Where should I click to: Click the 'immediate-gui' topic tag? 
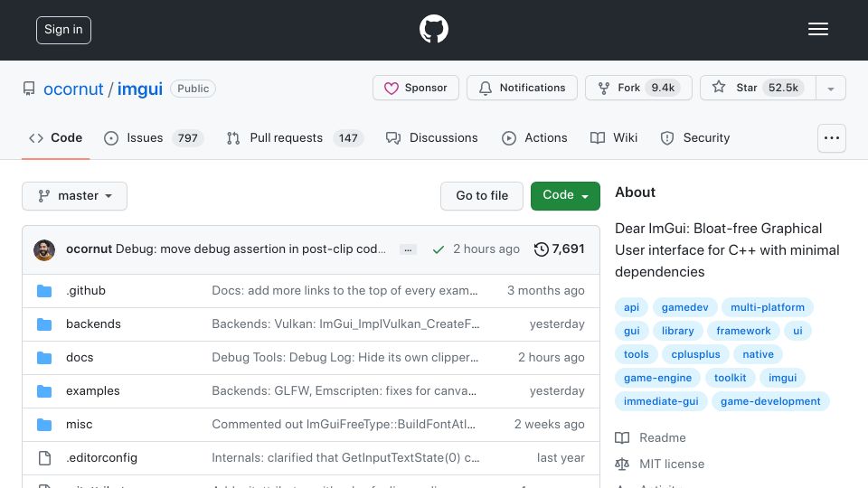[661, 401]
